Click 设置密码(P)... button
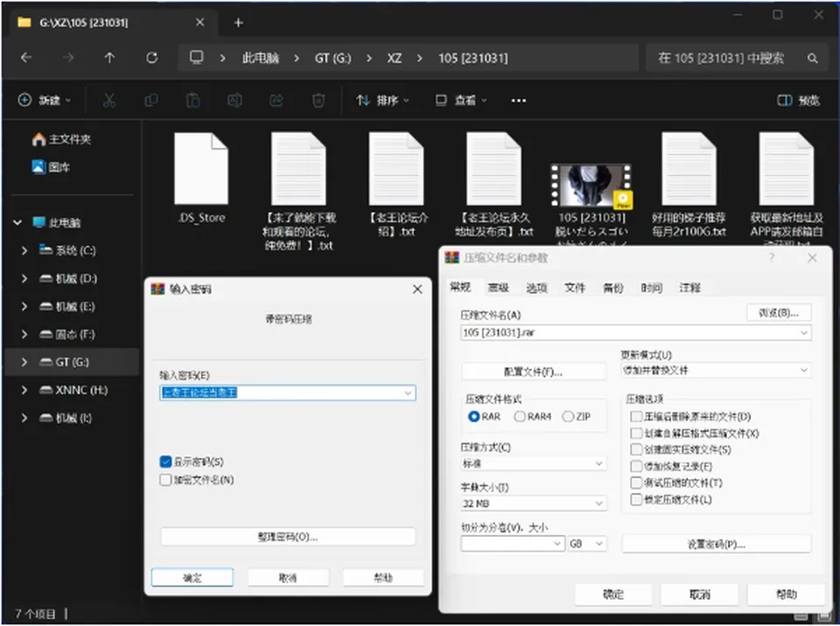Screen dimensions: 840x626 tap(717, 545)
